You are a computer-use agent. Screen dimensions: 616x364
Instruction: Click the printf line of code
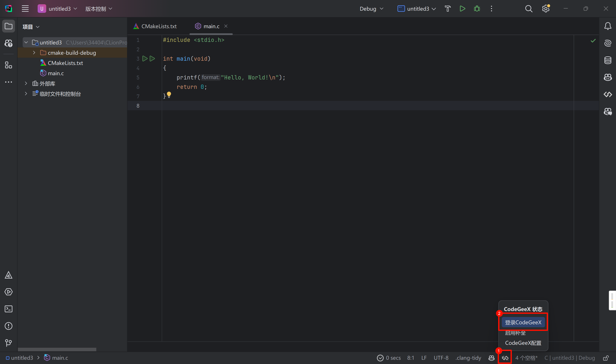[x=231, y=78]
